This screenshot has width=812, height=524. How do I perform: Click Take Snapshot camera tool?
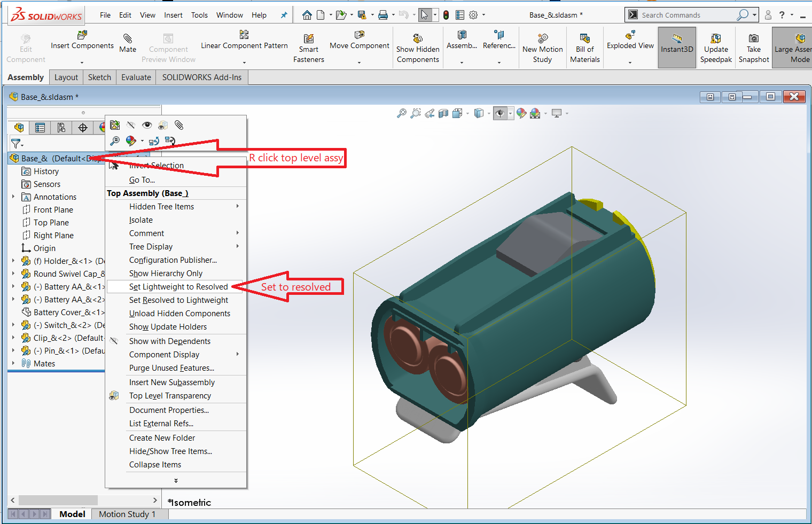pyautogui.click(x=754, y=48)
